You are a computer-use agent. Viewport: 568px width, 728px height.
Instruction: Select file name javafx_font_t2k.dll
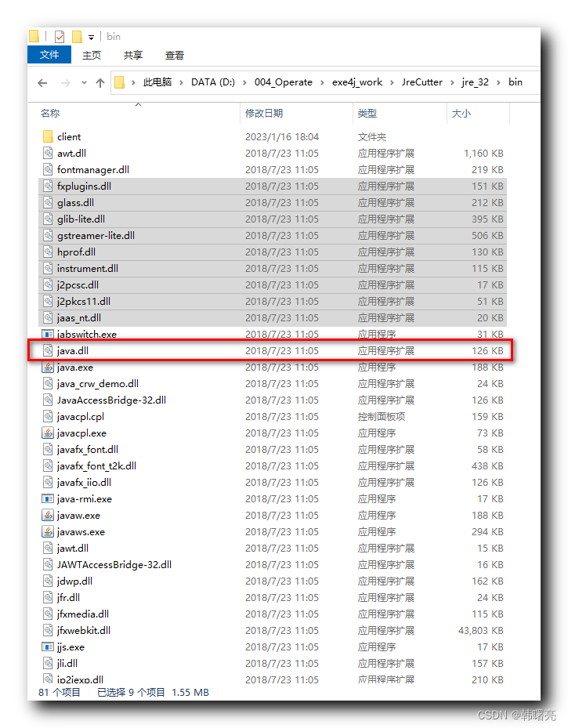pyautogui.click(x=96, y=465)
